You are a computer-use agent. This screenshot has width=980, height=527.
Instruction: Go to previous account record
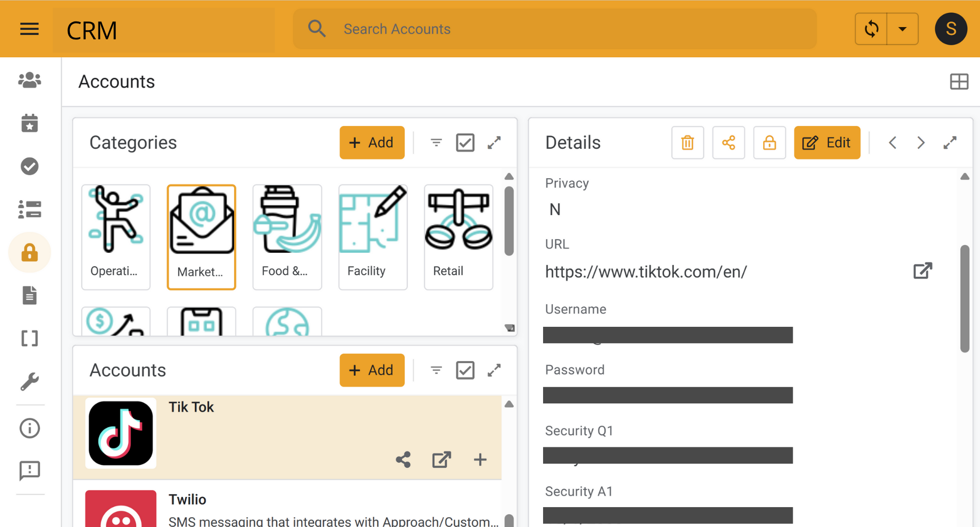coord(893,142)
